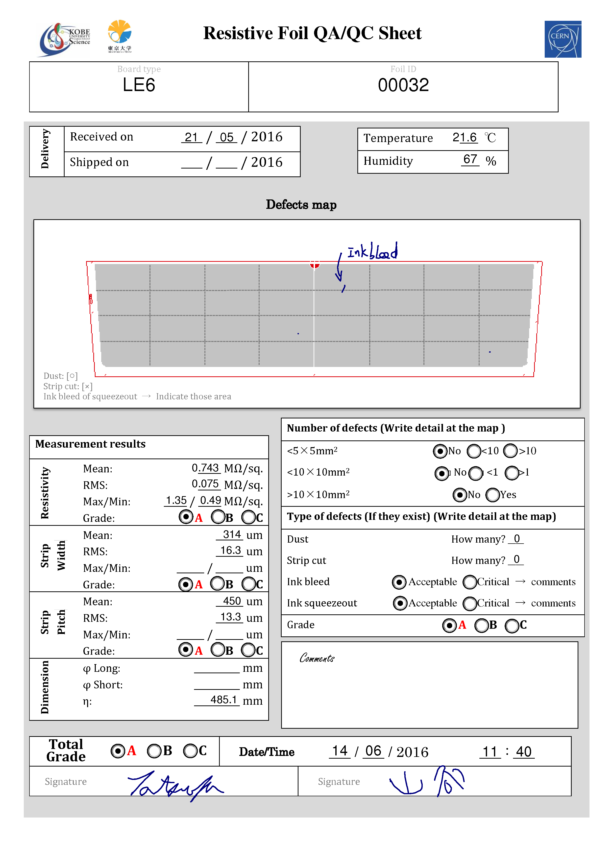Mark Ink bleed as Acceptable
This screenshot has width=614, height=868.
click(x=399, y=582)
